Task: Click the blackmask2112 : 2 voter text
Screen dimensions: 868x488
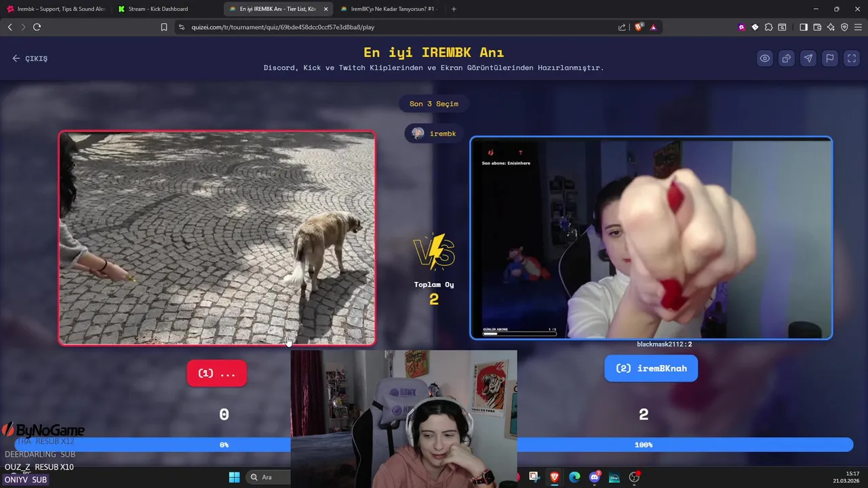Action: pyautogui.click(x=665, y=344)
